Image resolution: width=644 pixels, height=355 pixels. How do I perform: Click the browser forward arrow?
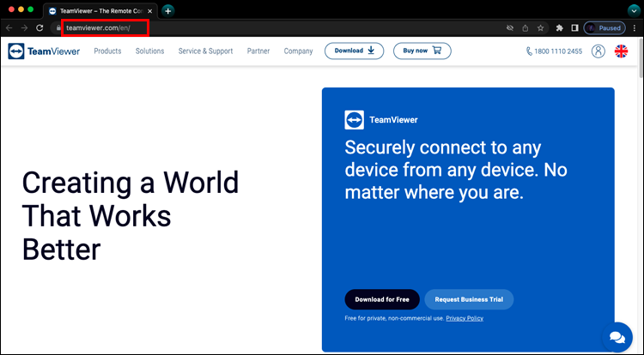coord(24,28)
